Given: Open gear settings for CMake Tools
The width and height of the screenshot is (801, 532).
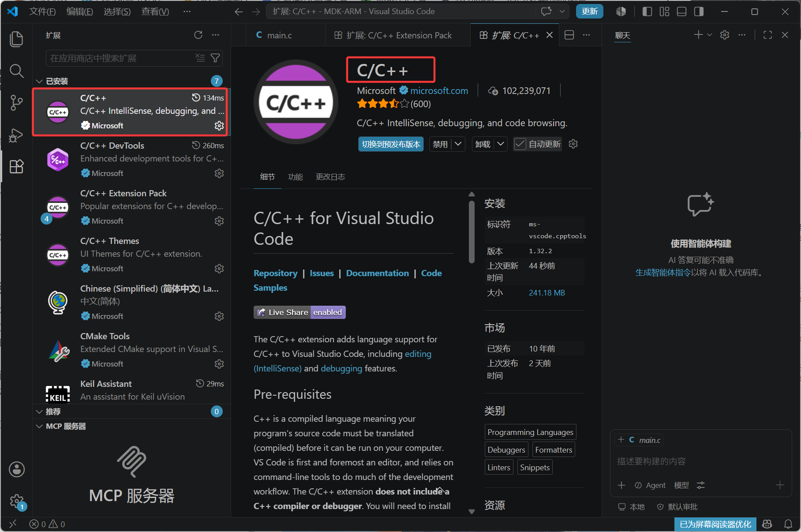Looking at the screenshot, I should 219,364.
